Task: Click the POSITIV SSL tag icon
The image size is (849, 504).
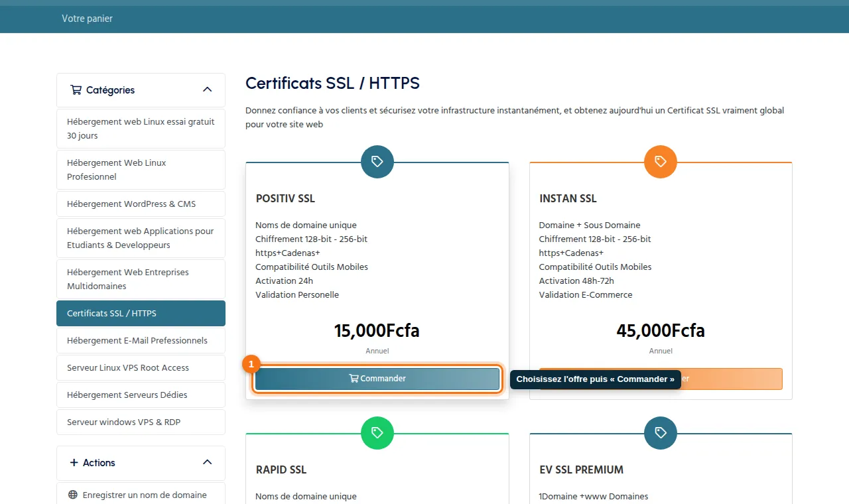Action: coord(377,161)
